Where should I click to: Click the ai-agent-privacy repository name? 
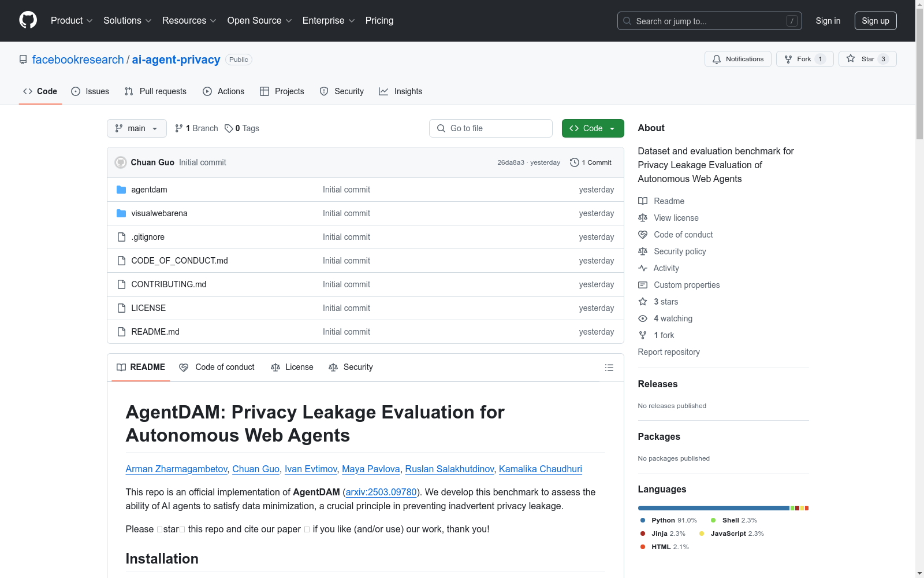[176, 60]
